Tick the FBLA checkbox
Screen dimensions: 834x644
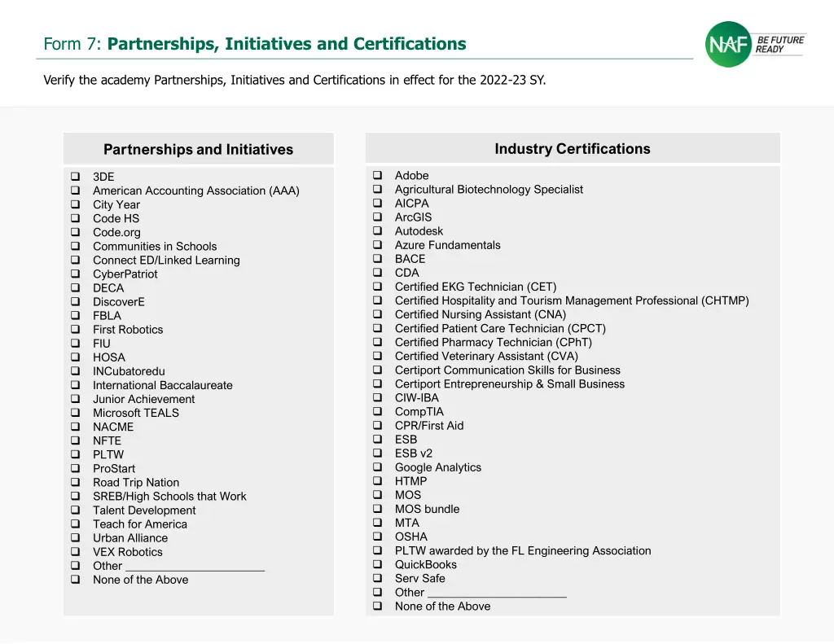[76, 315]
